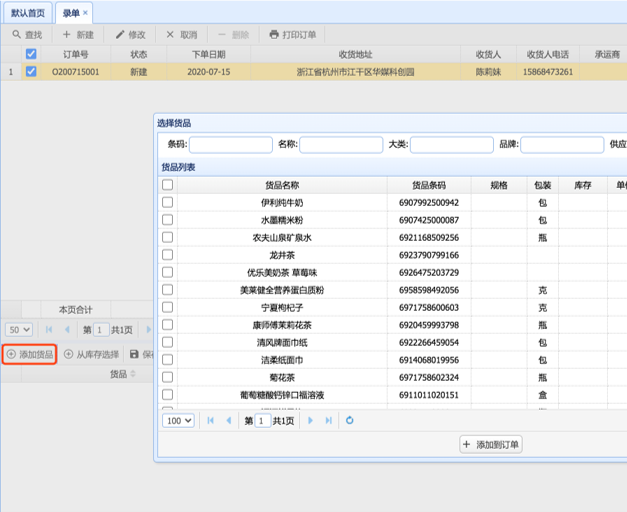This screenshot has width=627, height=512.
Task: Go to first page in goods dialog pager
Action: click(x=211, y=420)
